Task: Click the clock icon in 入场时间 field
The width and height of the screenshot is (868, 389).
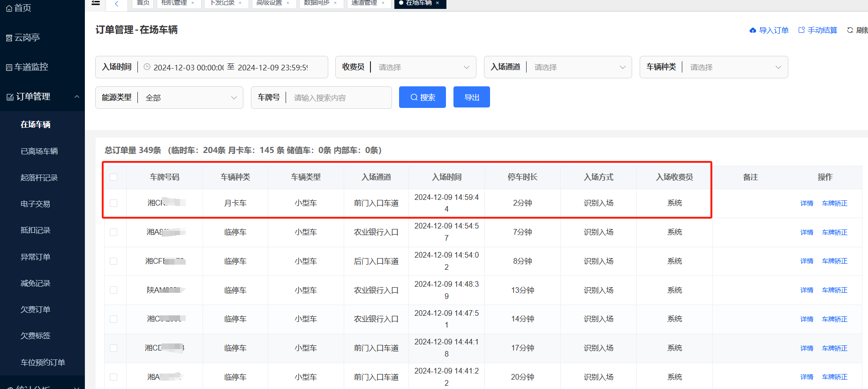Action: (147, 67)
